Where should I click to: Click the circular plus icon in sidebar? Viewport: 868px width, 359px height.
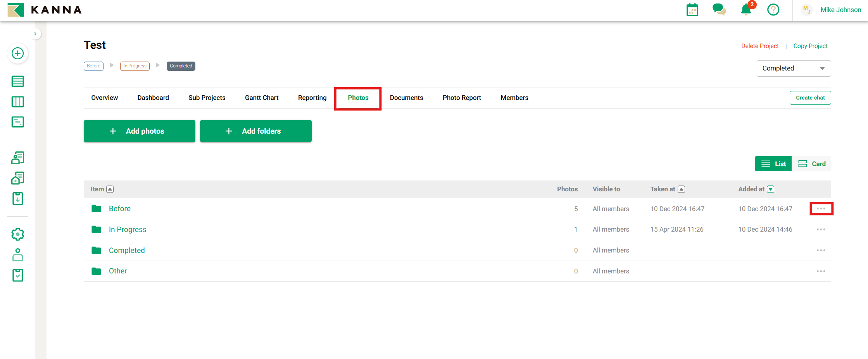pos(17,53)
